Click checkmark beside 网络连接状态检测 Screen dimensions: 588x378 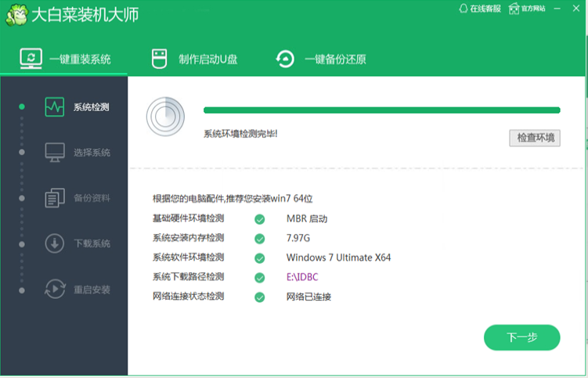pos(259,297)
